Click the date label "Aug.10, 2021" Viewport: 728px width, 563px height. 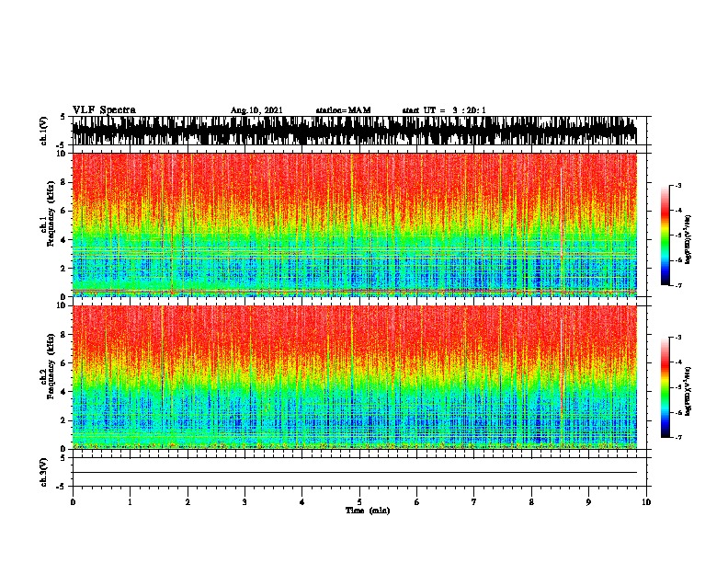[256, 110]
